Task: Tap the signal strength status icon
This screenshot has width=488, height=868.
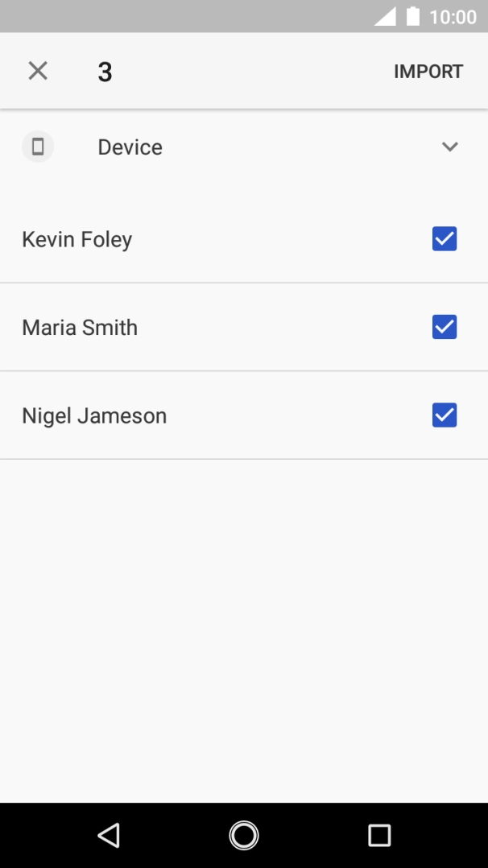Action: pos(386,17)
